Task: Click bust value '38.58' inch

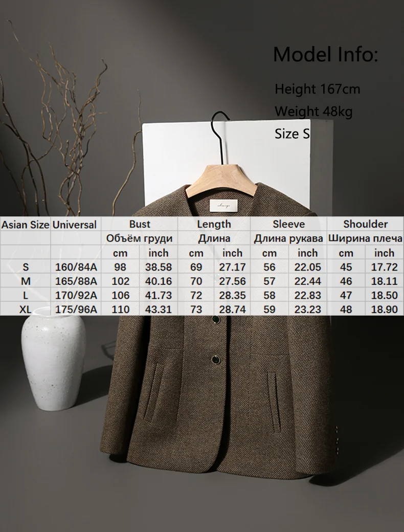Action: coord(159,267)
